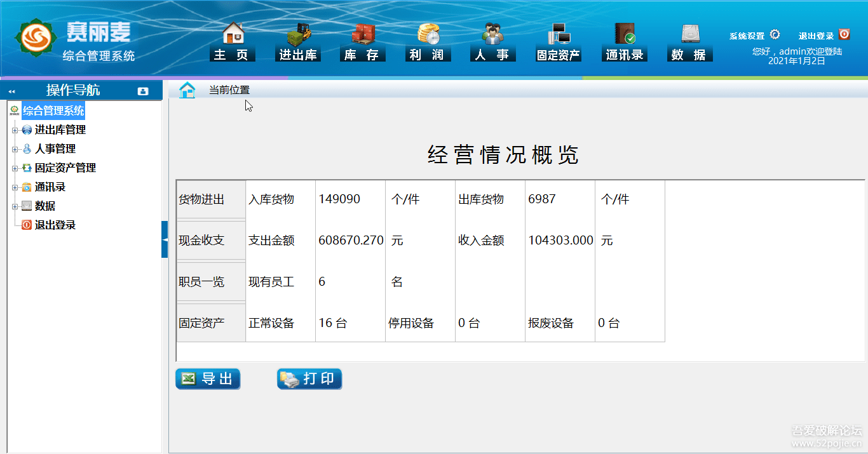This screenshot has width=868, height=454.
Task: Select the 利润 coins icon
Action: click(x=428, y=34)
